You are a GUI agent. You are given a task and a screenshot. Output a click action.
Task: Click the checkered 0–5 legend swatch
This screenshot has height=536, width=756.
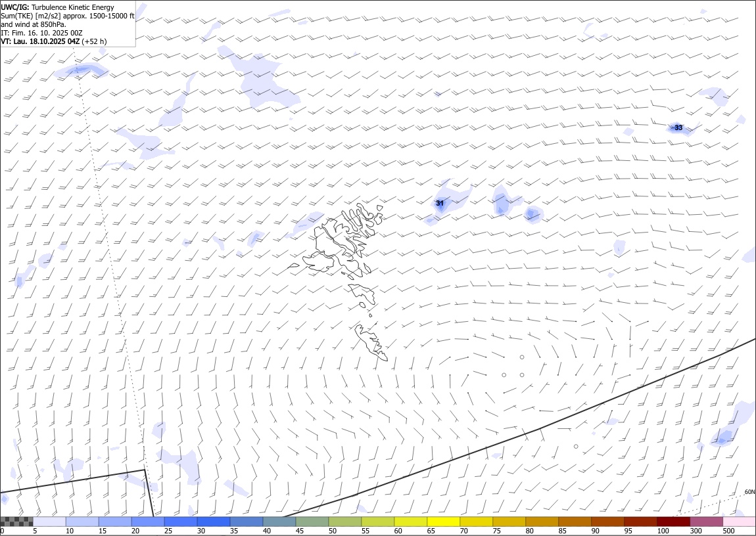point(16,522)
